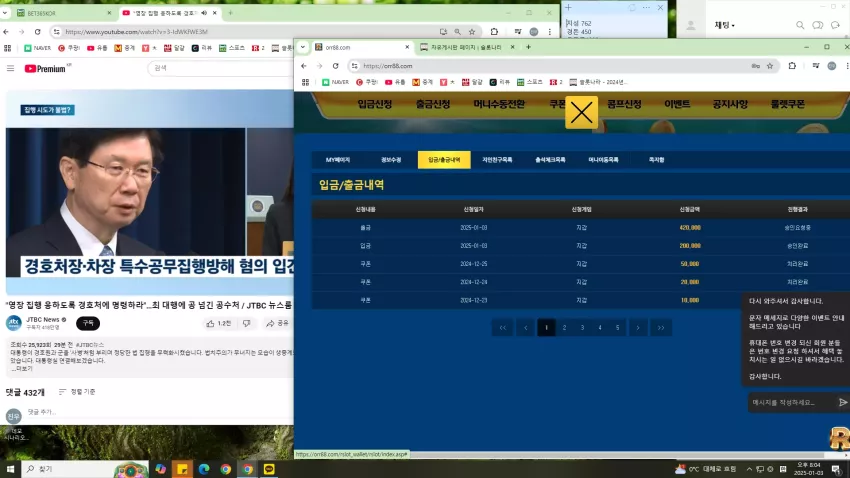Open 머니수동전환 in the top menu
The height and width of the screenshot is (478, 850).
coord(499,104)
